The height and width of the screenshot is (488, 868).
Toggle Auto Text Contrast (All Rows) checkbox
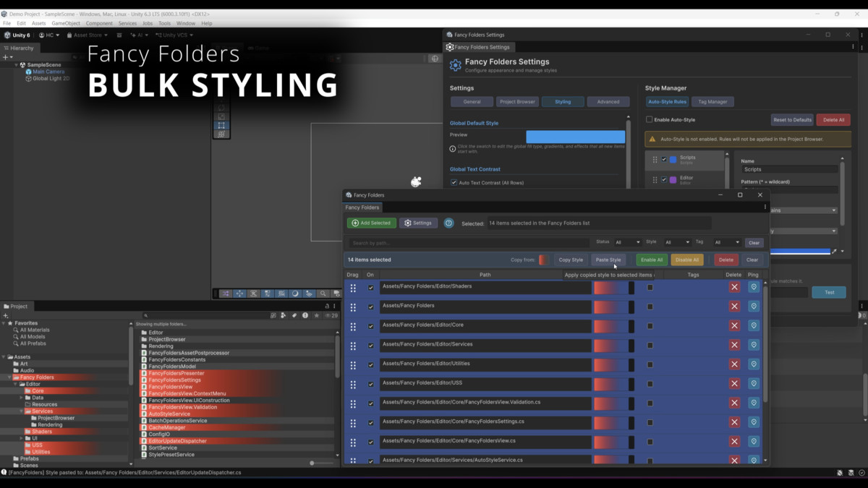pos(454,183)
